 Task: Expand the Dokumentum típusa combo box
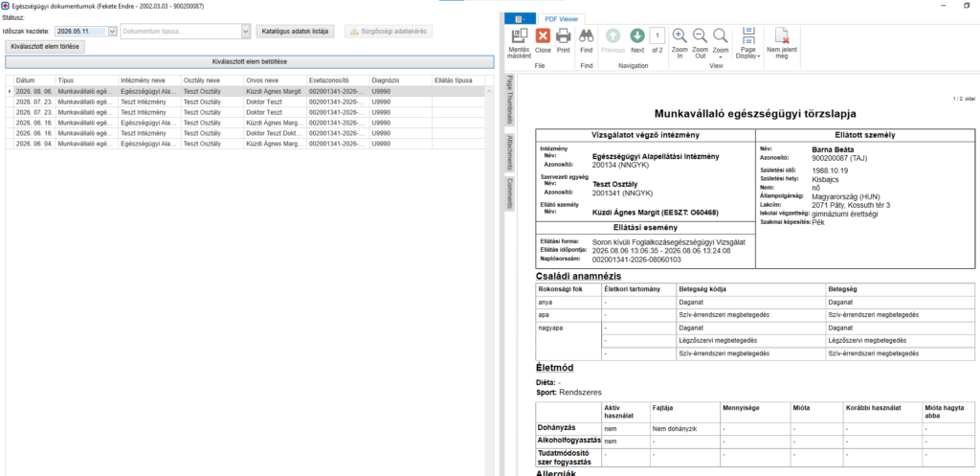[x=246, y=31]
